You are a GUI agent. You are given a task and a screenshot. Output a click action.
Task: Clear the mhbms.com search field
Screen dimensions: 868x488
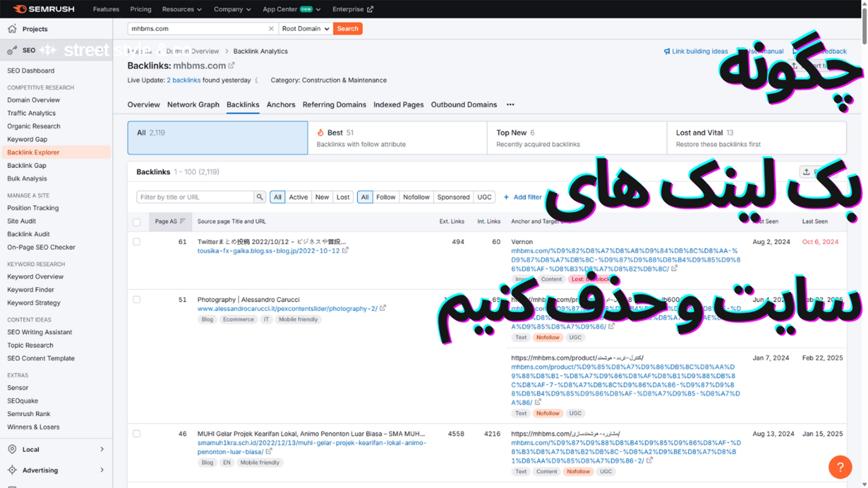[271, 28]
